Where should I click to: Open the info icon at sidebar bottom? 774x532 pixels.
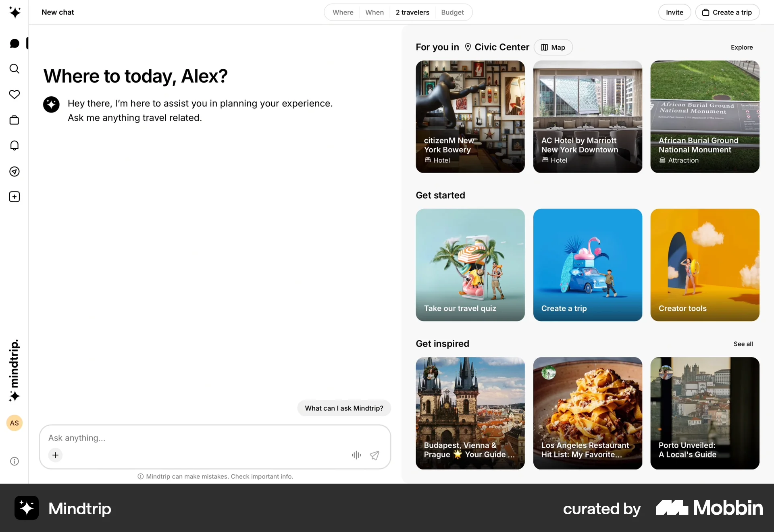click(x=15, y=461)
